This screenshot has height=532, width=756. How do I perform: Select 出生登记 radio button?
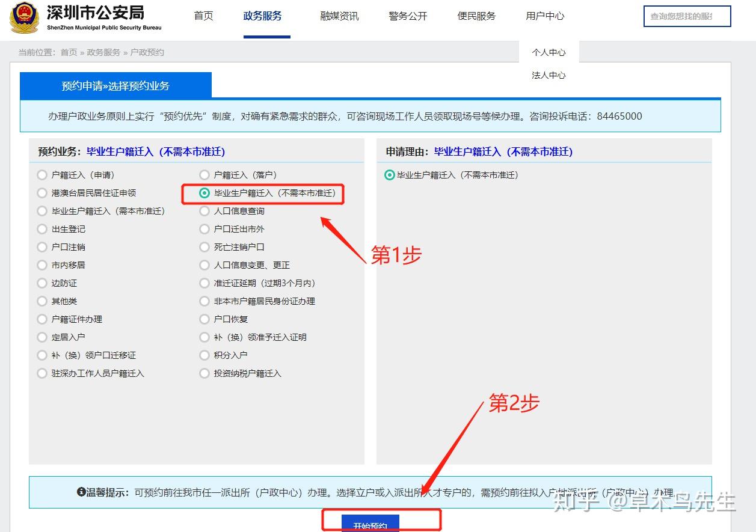coord(42,229)
